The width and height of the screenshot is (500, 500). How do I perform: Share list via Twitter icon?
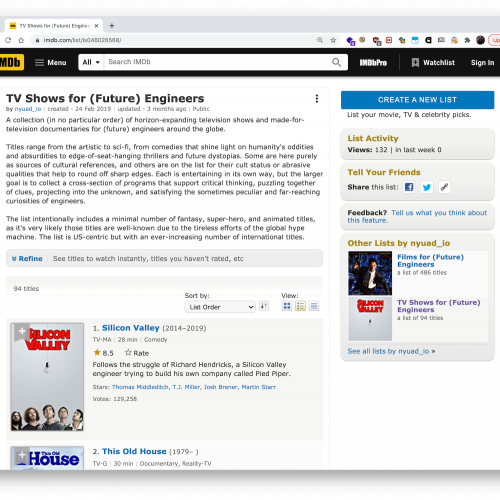(x=427, y=187)
